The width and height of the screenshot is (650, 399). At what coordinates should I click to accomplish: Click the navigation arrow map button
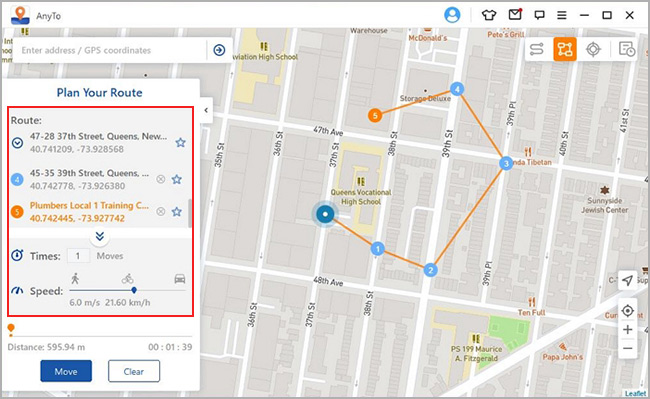[x=628, y=281]
